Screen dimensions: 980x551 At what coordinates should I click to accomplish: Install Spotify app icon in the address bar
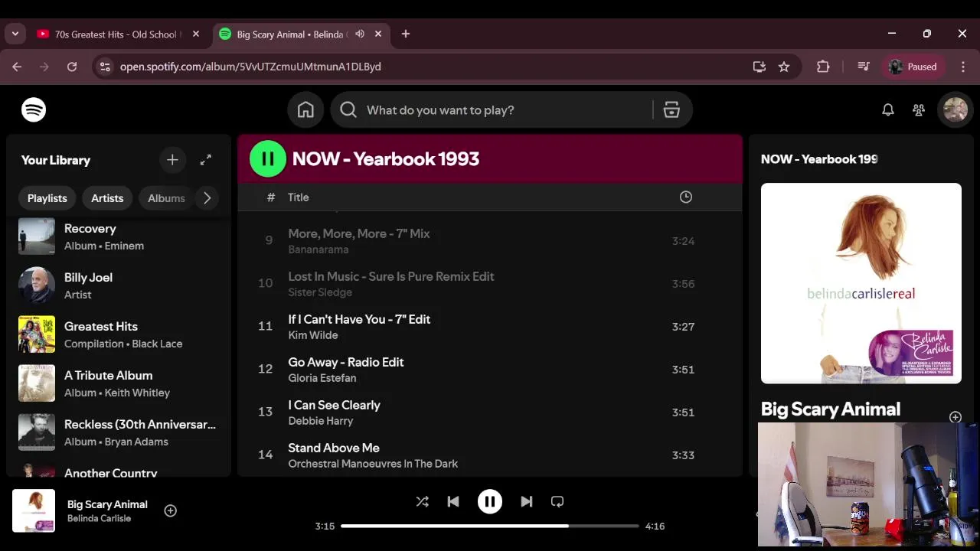pos(759,67)
